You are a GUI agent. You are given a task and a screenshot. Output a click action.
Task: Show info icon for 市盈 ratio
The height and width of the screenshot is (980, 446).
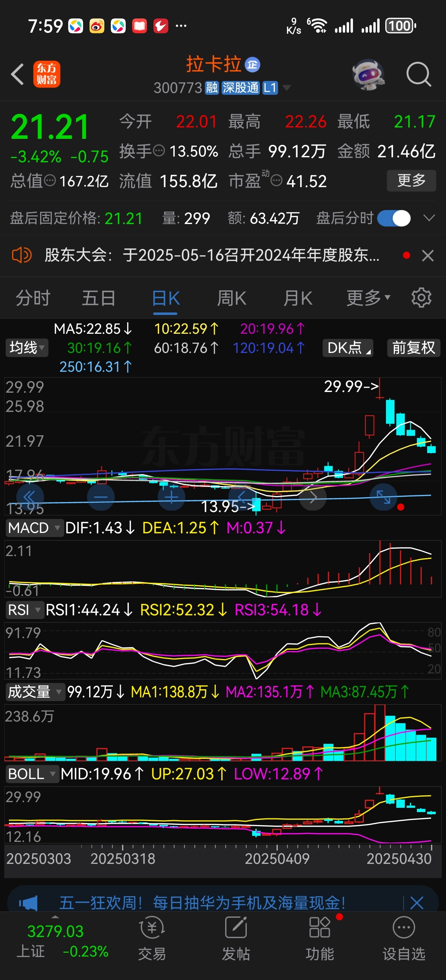coord(276,180)
